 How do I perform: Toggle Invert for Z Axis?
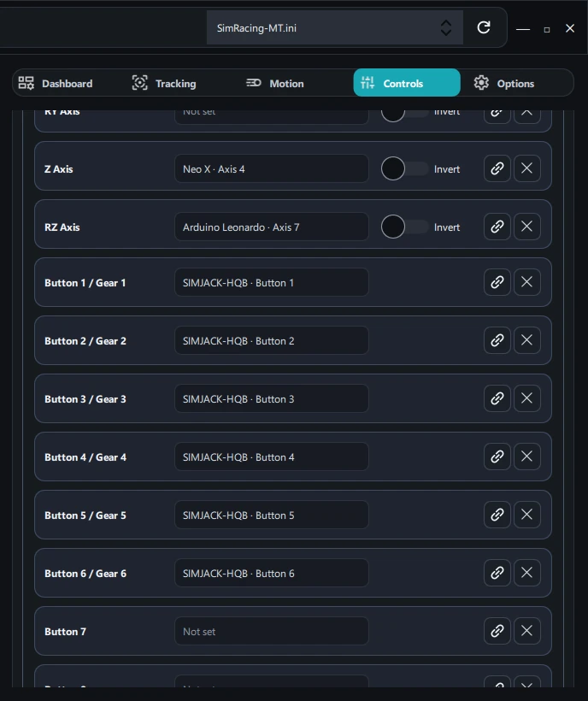[404, 168]
